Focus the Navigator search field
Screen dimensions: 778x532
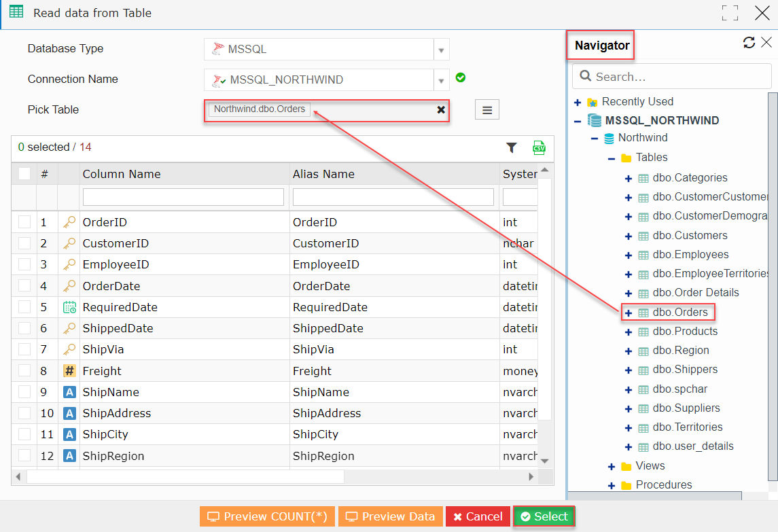[672, 76]
